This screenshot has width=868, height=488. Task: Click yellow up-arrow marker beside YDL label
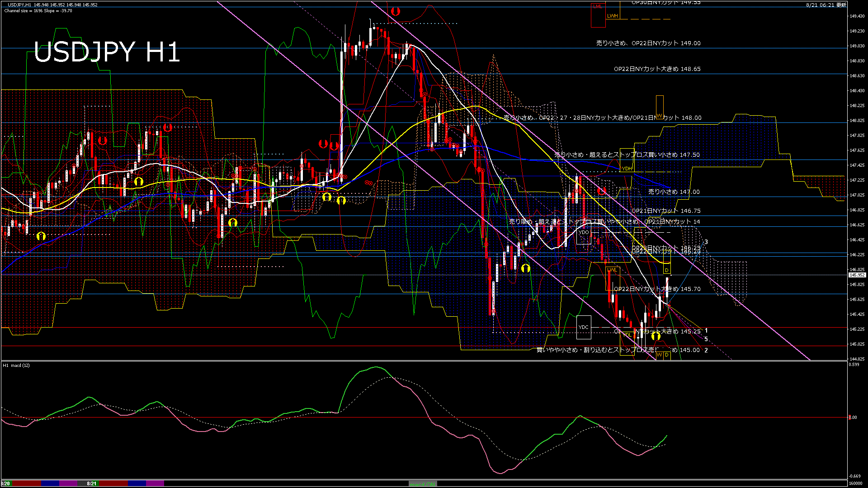pyautogui.click(x=656, y=336)
